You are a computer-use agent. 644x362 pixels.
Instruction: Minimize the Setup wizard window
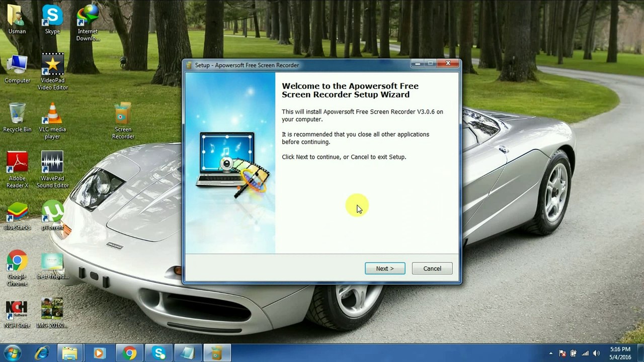pyautogui.click(x=417, y=63)
